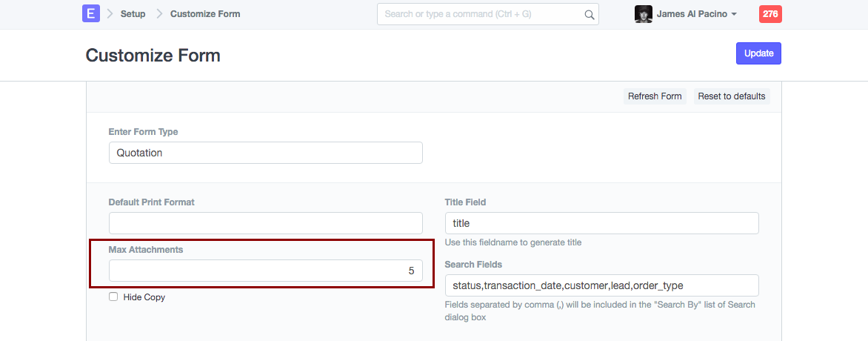
Task: Click the magnifier icon in search bar
Action: (590, 14)
